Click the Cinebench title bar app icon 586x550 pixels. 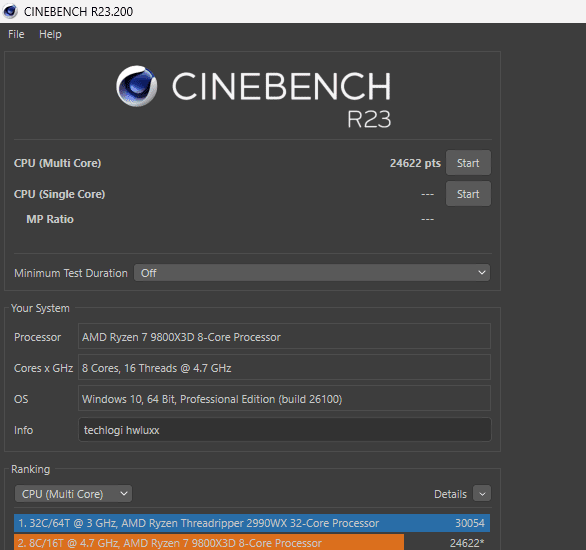[10, 11]
